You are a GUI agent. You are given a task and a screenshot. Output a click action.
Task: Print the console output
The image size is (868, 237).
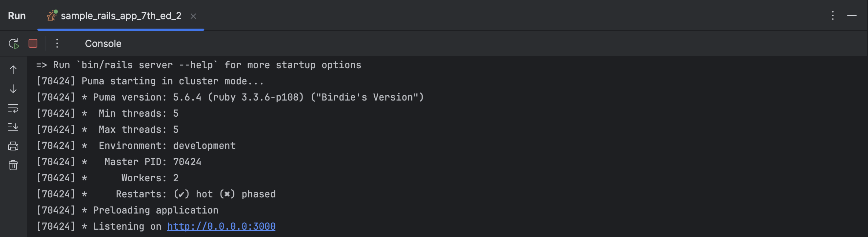pyautogui.click(x=13, y=146)
